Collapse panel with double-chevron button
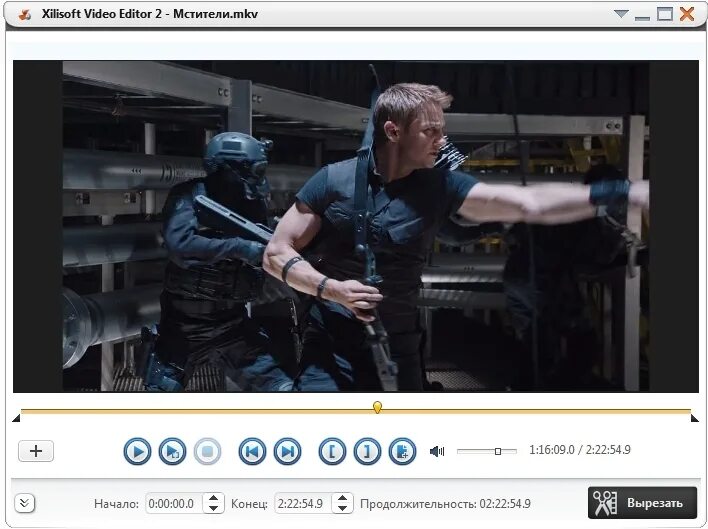Image resolution: width=708 pixels, height=529 pixels. (25, 503)
